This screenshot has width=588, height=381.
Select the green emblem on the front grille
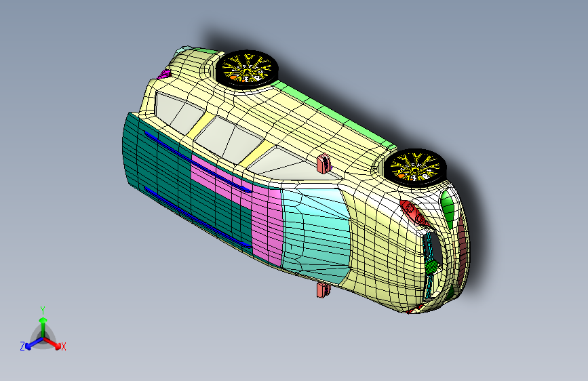(432, 266)
